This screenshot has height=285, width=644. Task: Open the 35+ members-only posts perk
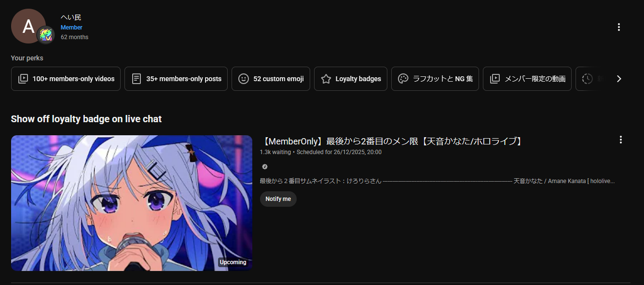pyautogui.click(x=176, y=79)
